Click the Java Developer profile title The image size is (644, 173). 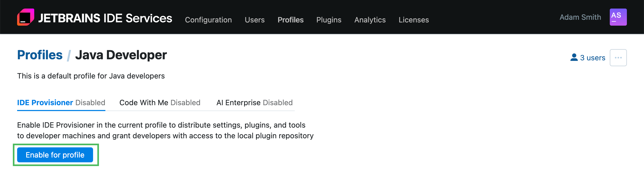click(121, 55)
